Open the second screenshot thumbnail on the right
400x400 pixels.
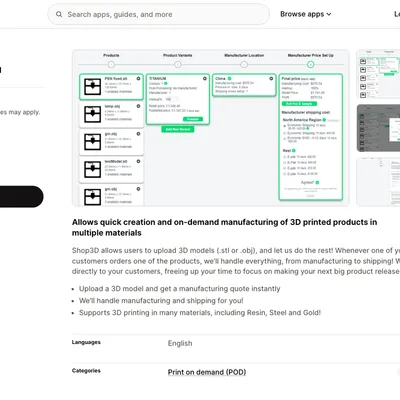(x=378, y=128)
